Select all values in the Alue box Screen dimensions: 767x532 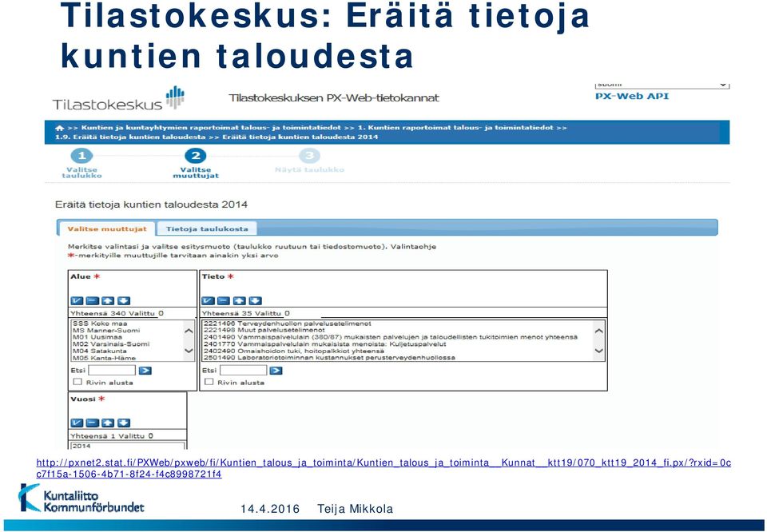coord(77,300)
